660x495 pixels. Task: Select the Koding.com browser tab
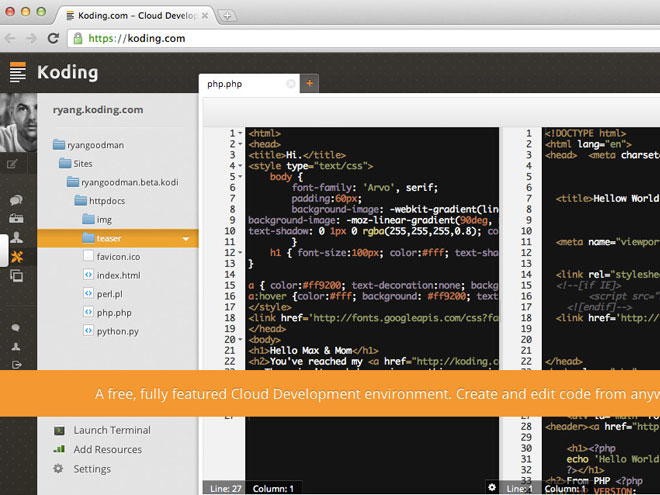(x=137, y=16)
